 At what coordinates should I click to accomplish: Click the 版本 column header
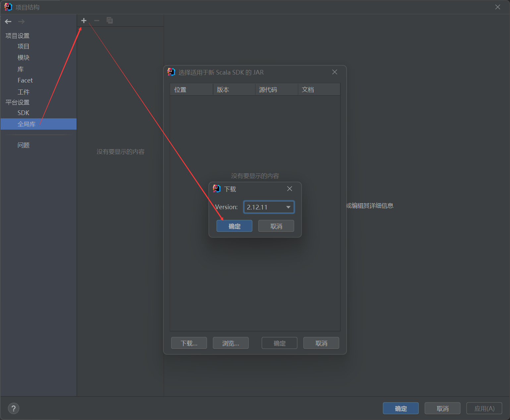pos(234,90)
